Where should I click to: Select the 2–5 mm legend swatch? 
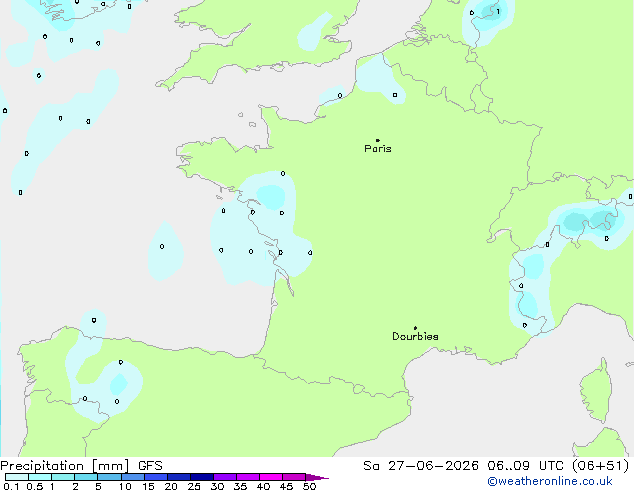86,477
